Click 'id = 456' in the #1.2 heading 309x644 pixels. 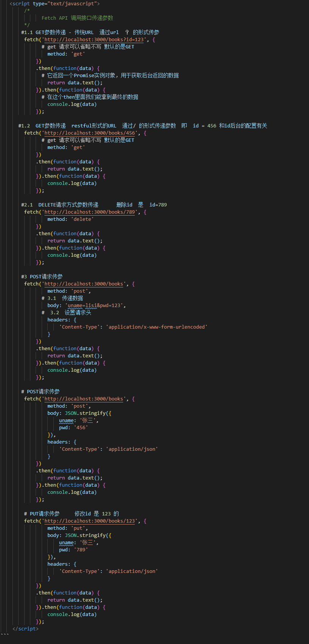tap(204, 126)
